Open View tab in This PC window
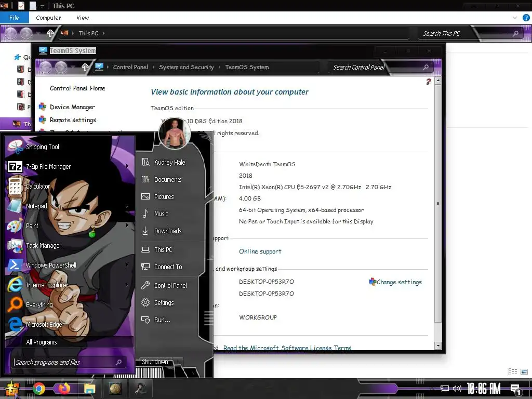The image size is (532, 399). pos(83,18)
